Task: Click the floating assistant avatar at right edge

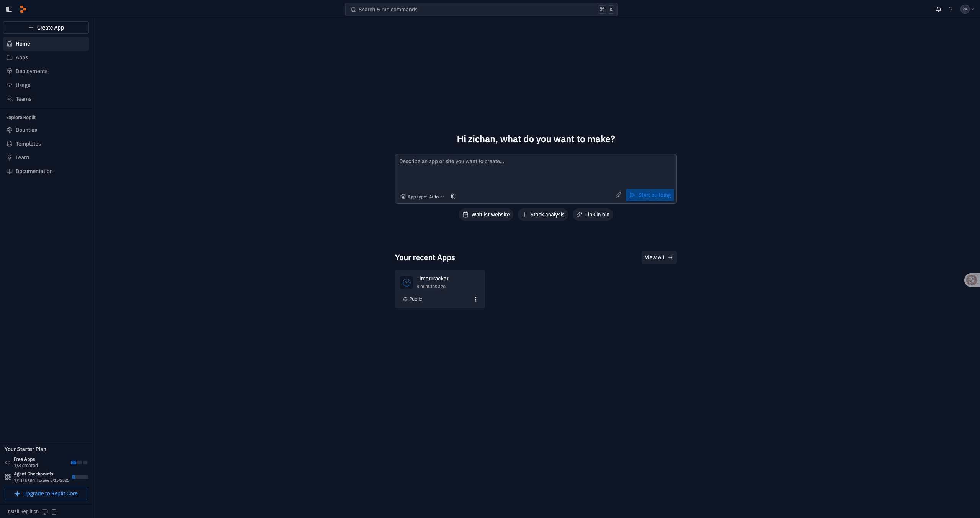Action: tap(972, 280)
